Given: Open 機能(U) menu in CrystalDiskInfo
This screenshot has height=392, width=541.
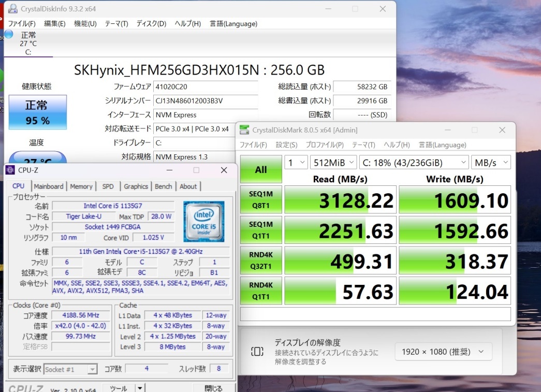Looking at the screenshot, I should click(85, 23).
